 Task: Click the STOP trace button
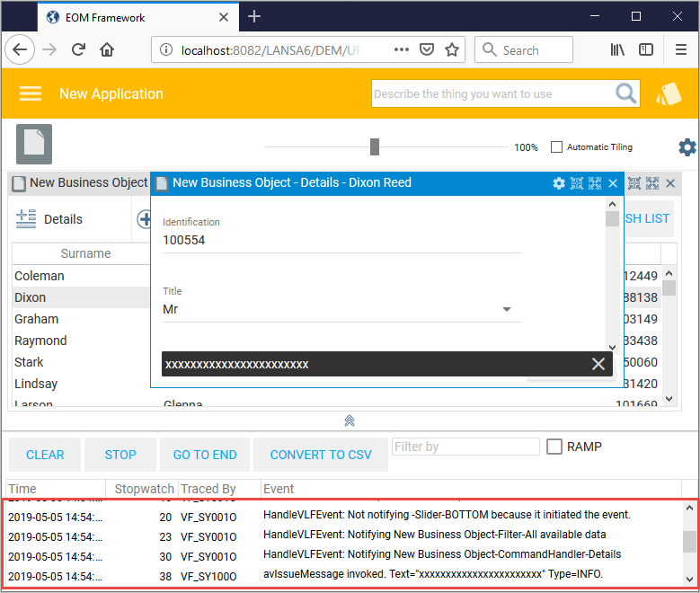click(120, 455)
